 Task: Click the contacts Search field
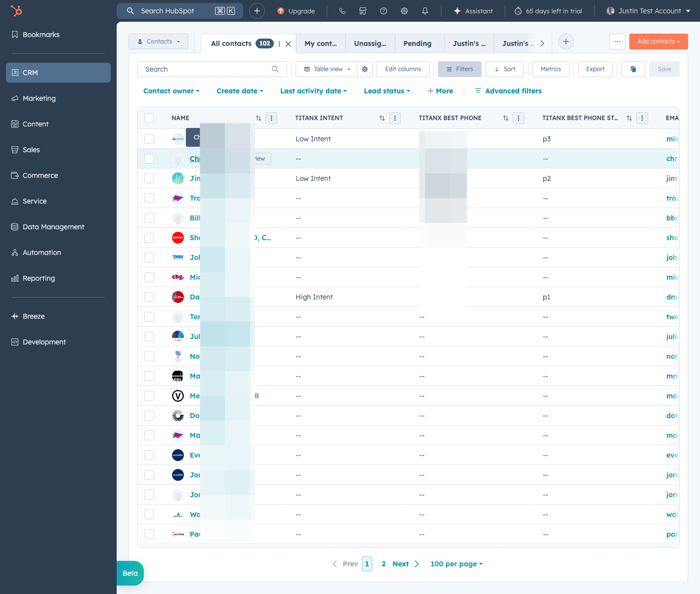(212, 69)
